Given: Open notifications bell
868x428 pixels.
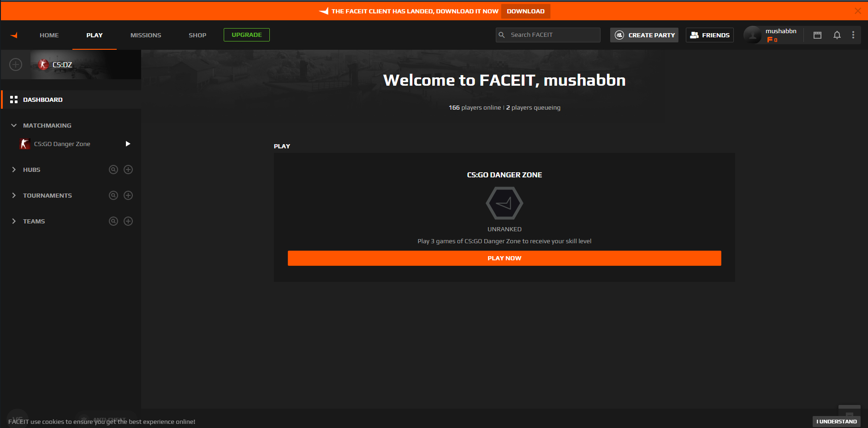Looking at the screenshot, I should (837, 35).
